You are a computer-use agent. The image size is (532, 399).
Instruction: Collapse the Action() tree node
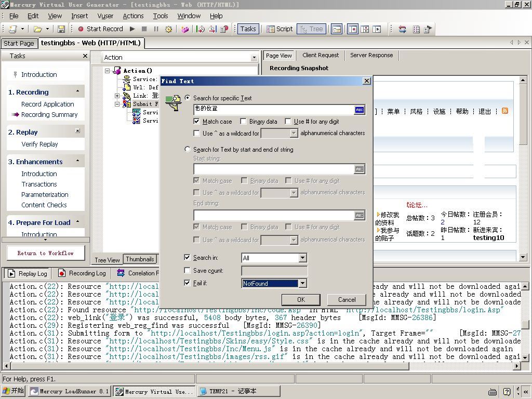point(108,71)
